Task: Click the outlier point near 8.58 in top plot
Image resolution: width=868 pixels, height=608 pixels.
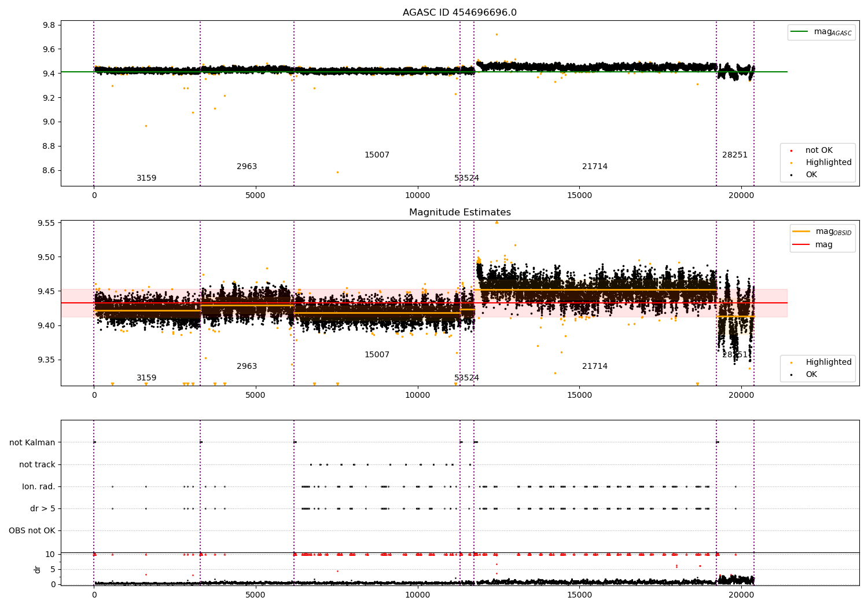Action: pos(337,172)
